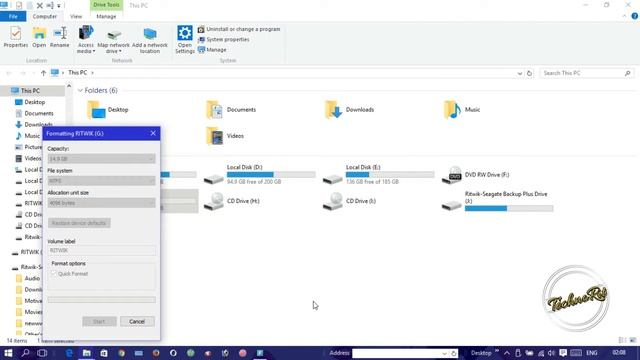Open the Videos folder in main pane
640x360 pixels.
click(x=225, y=136)
